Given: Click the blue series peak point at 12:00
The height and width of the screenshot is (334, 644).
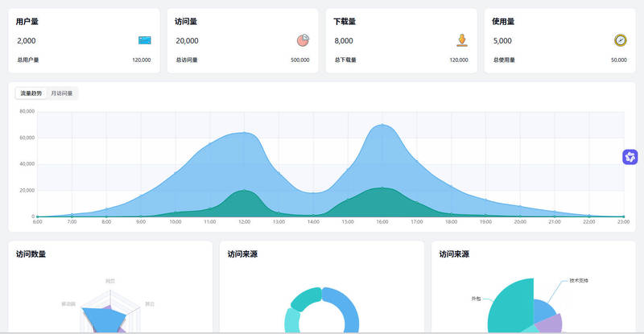Looking at the screenshot, I should pos(245,132).
